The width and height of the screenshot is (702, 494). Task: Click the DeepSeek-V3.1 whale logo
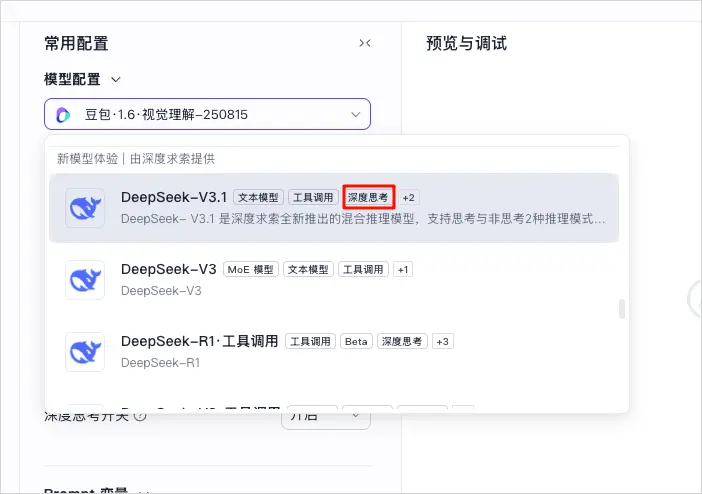click(85, 208)
